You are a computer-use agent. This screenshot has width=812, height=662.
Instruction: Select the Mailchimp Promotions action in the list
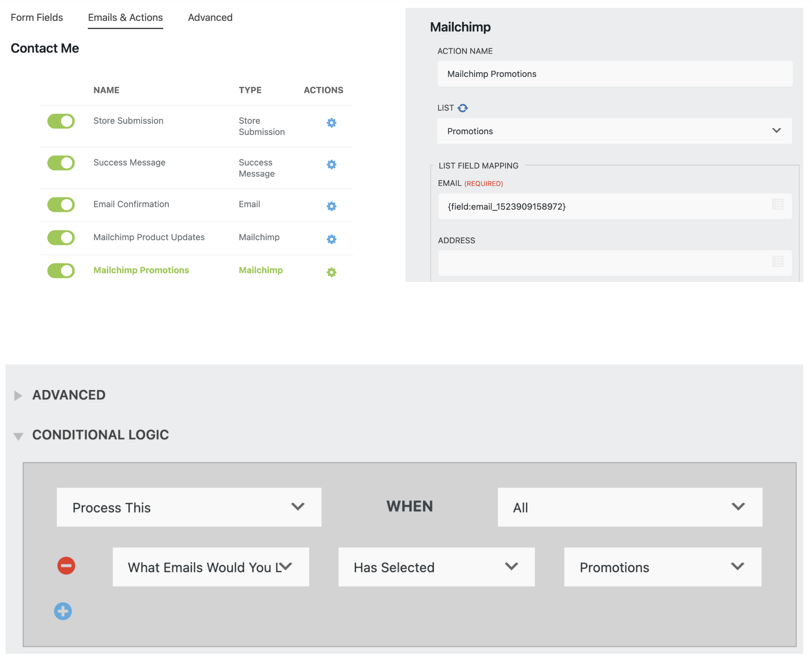(x=141, y=270)
